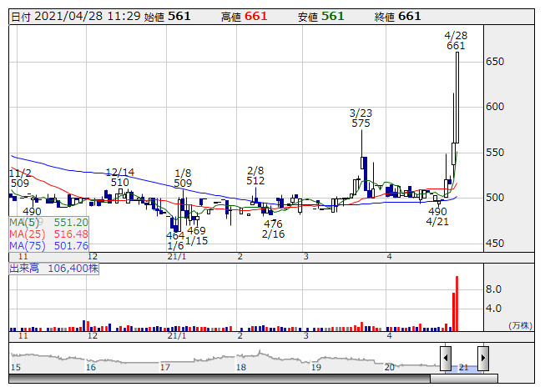Click the left range handle arrow on the navigator
545x392 pixels.
(x=445, y=359)
